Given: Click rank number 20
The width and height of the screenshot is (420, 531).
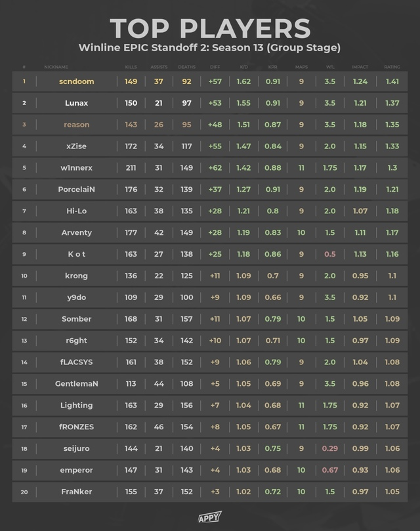Looking at the screenshot, I should coord(24,492).
